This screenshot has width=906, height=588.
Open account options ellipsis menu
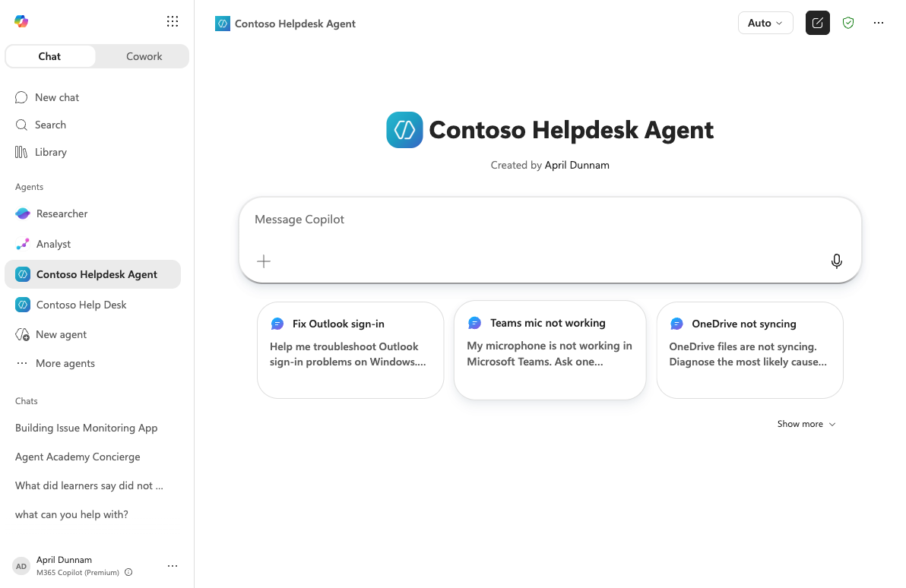tap(173, 566)
